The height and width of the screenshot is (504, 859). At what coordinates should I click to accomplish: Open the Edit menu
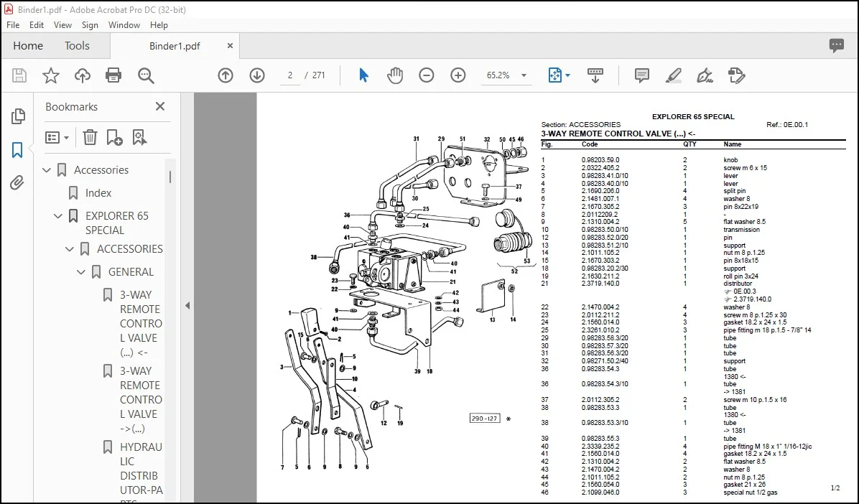point(37,25)
